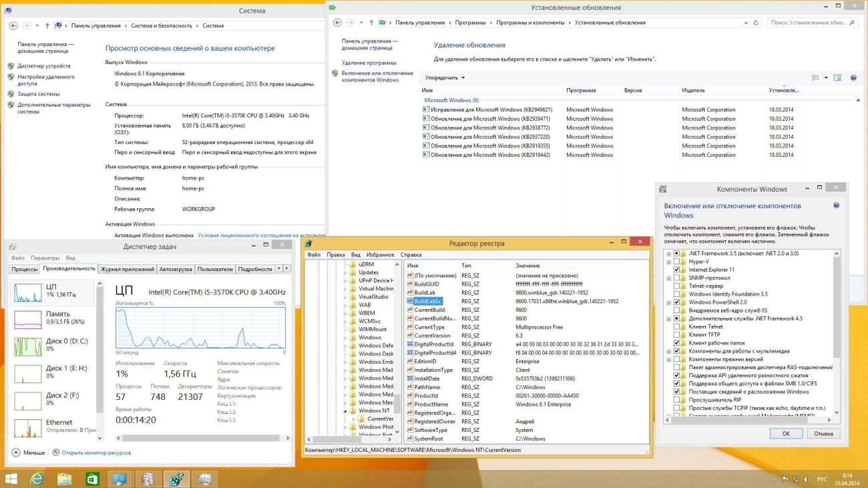The image size is (868, 488).
Task: Click the icon of update KB2919442
Action: point(426,155)
